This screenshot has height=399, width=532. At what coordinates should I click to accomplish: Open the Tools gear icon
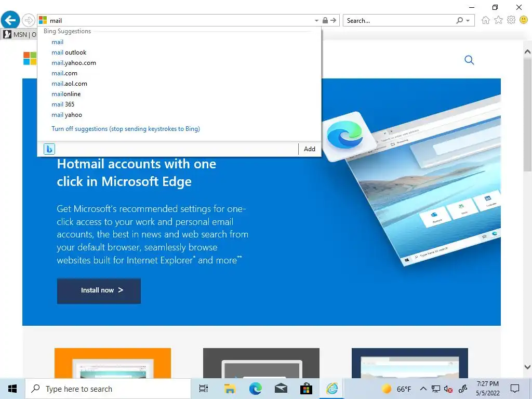pyautogui.click(x=511, y=20)
